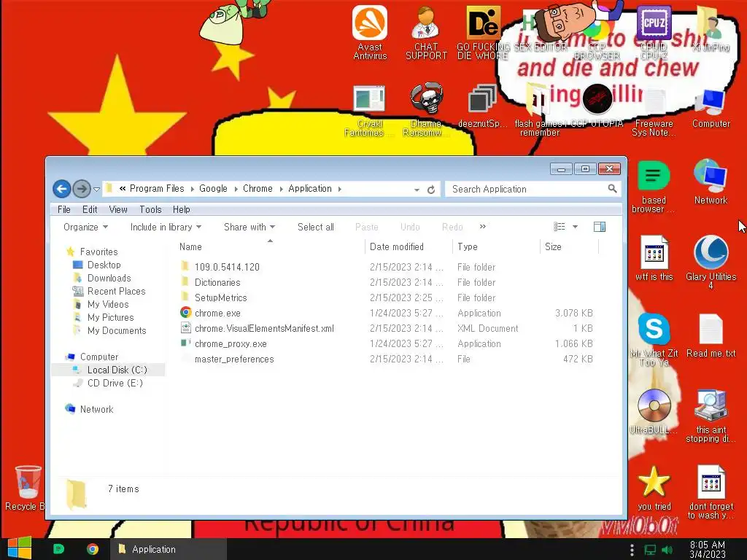Viewport: 747px width, 560px height.
Task: Open My Pictures in the sidebar
Action: tap(110, 317)
